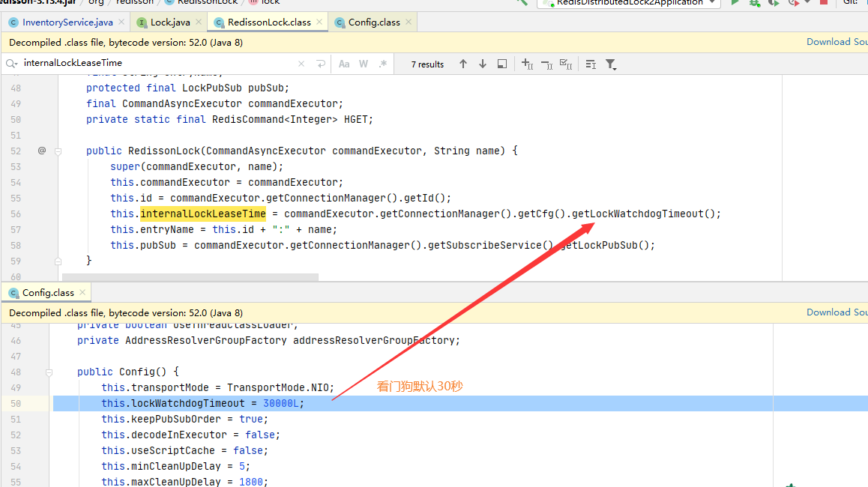
Task: Click the decompiled file notice in RedissonLock editor
Action: click(126, 43)
